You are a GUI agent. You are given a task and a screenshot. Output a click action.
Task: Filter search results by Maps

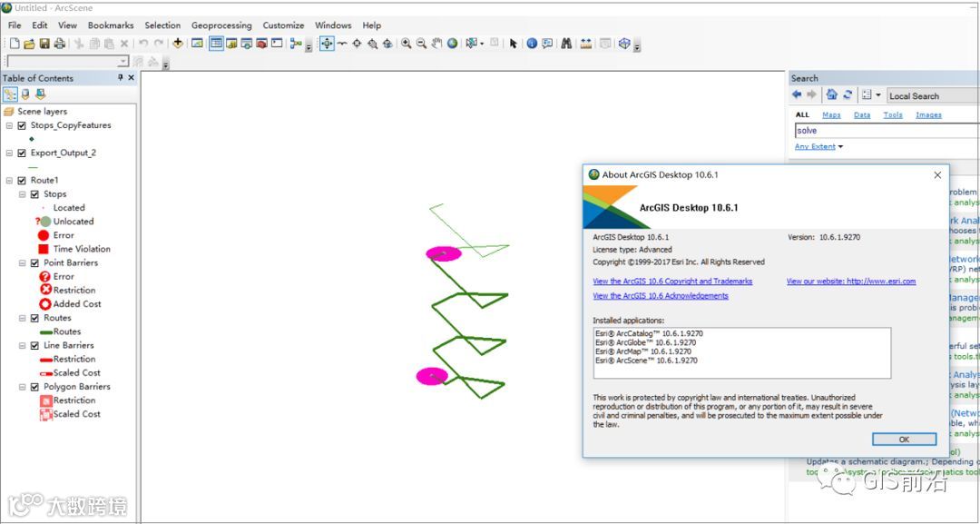click(831, 115)
